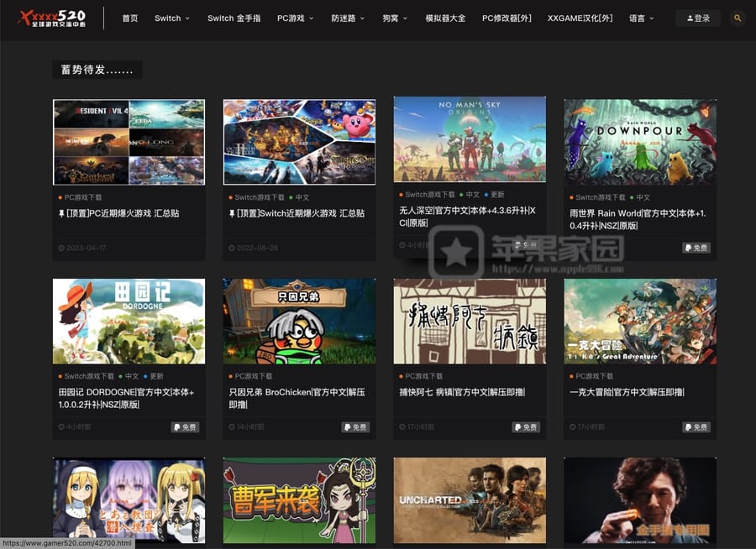Click 更新 tag on 无人深空 card
The width and height of the screenshot is (756, 549).
[x=495, y=194]
